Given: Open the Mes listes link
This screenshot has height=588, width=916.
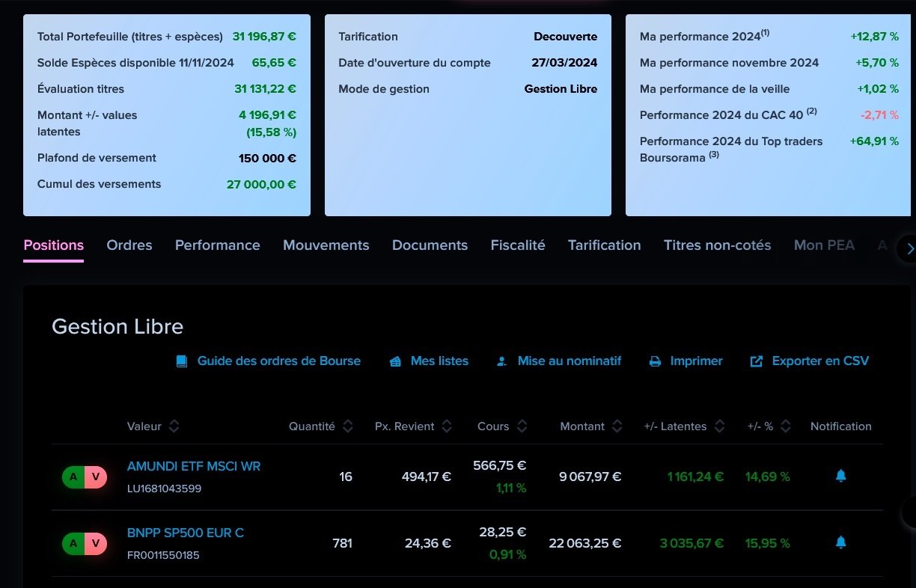Looking at the screenshot, I should (439, 361).
